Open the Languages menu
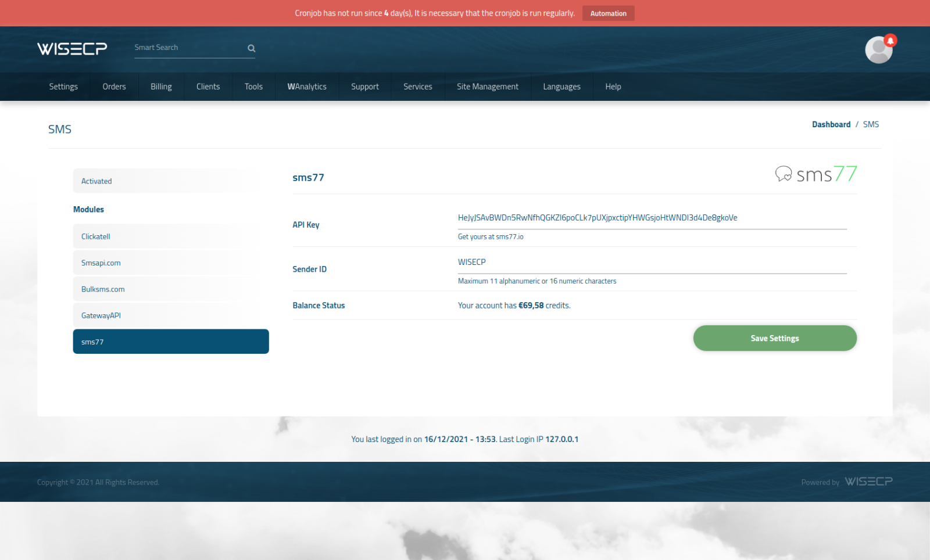 coord(561,87)
